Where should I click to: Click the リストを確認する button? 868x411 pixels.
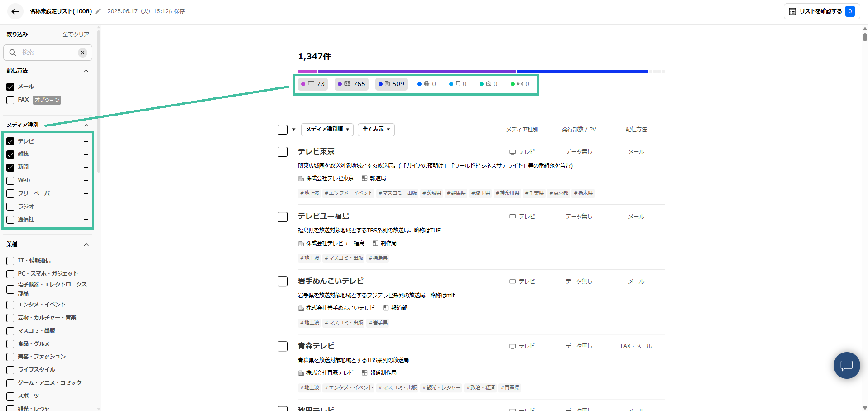pyautogui.click(x=820, y=11)
